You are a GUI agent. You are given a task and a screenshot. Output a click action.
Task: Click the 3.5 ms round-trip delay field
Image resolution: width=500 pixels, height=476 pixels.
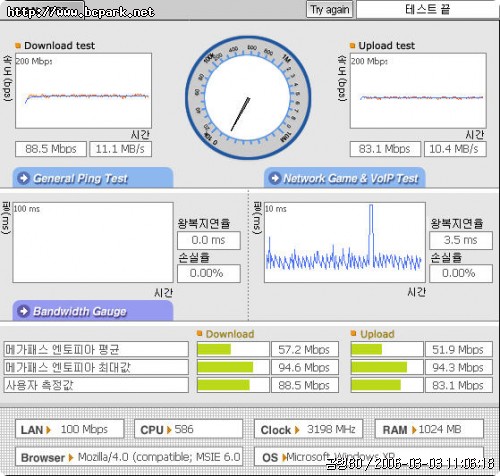461,240
